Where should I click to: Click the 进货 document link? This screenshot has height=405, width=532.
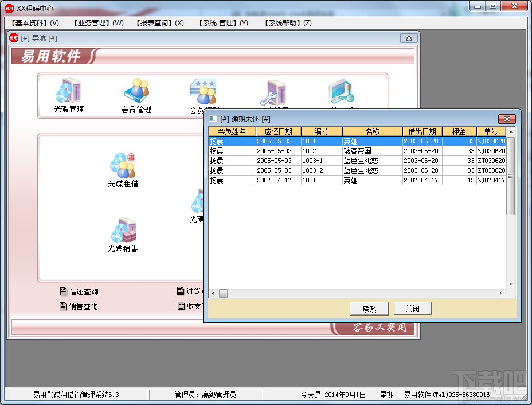click(x=190, y=291)
